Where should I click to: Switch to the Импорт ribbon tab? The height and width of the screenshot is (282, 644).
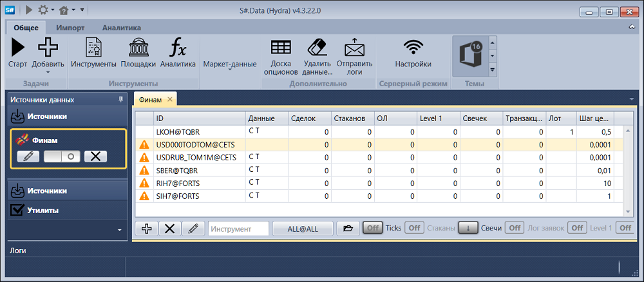70,28
